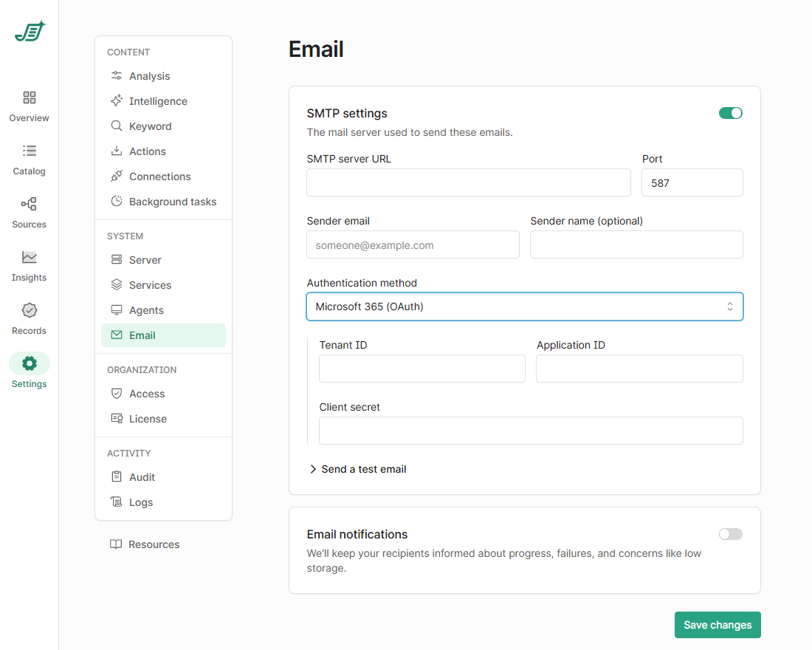Open the Server settings page

163,260
